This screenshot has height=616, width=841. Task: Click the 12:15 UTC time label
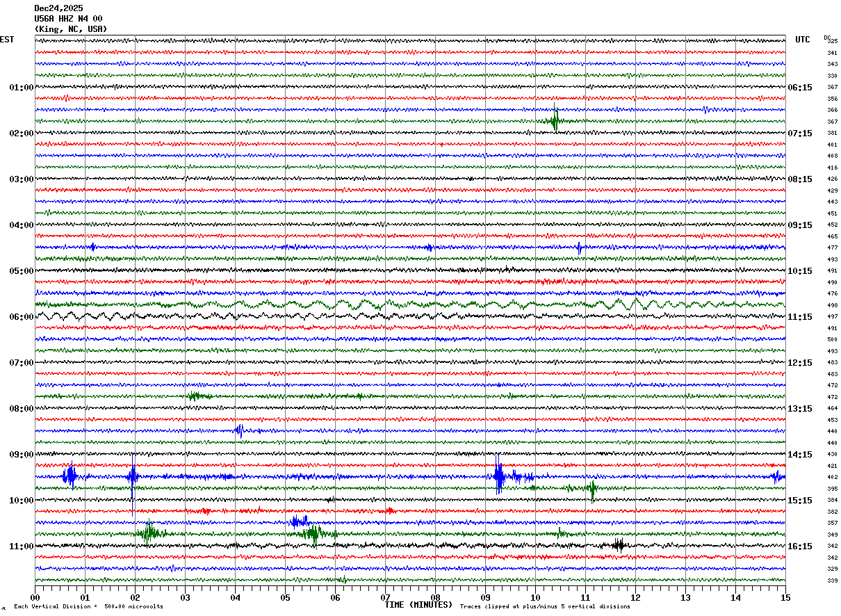tap(800, 363)
